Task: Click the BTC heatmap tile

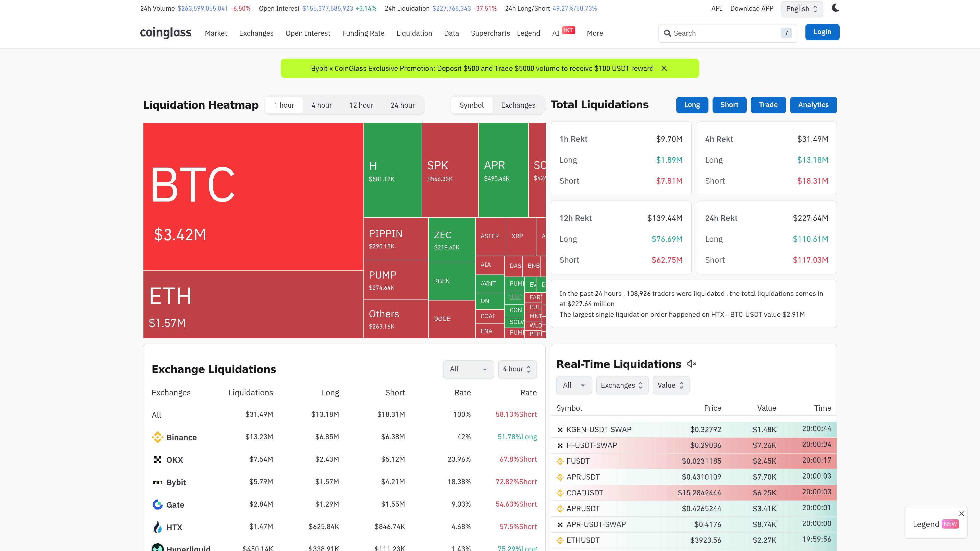Action: click(253, 196)
